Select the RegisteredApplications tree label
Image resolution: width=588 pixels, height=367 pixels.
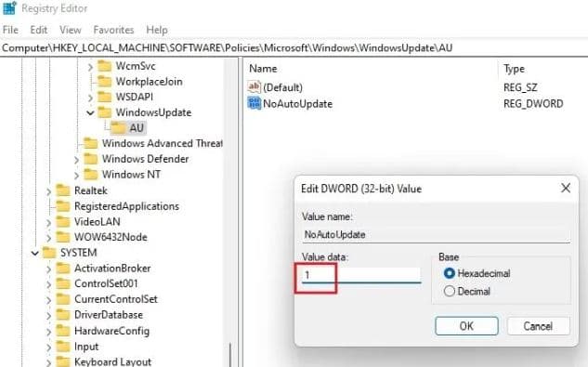click(126, 206)
